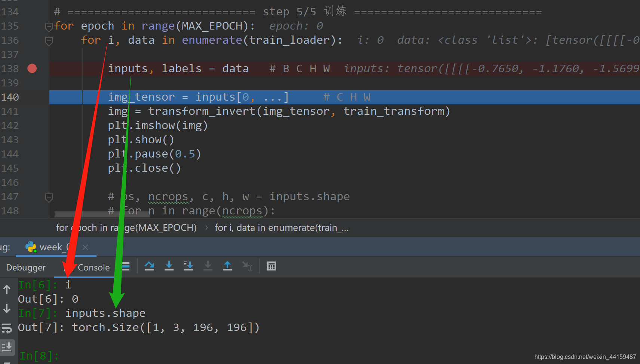This screenshot has height=364, width=640.
Task: Click 'plt.imshow(img)' on line 142
Action: pyautogui.click(x=158, y=125)
